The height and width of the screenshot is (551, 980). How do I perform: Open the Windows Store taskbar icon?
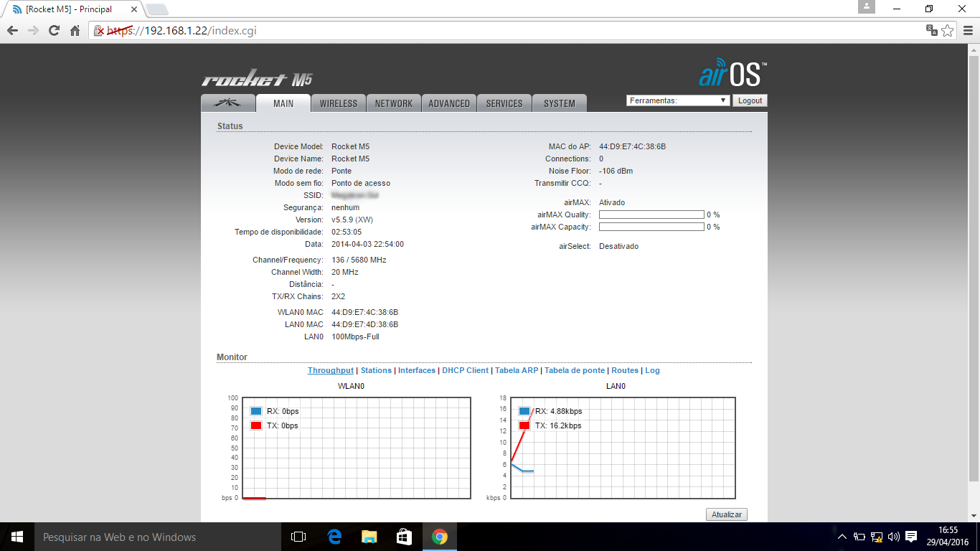tap(404, 537)
